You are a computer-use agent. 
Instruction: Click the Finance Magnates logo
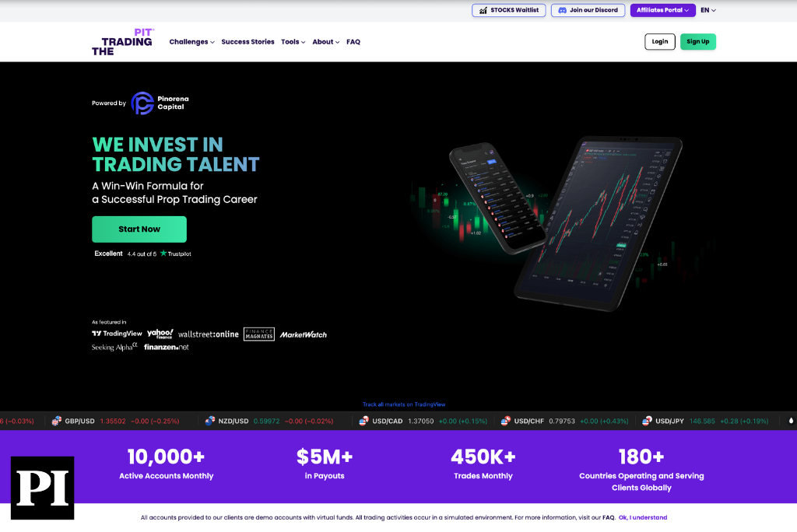pyautogui.click(x=259, y=334)
